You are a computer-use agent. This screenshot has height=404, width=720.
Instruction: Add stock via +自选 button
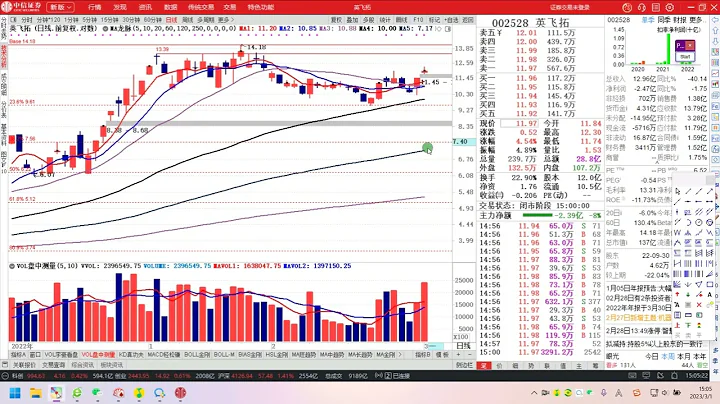451,20
